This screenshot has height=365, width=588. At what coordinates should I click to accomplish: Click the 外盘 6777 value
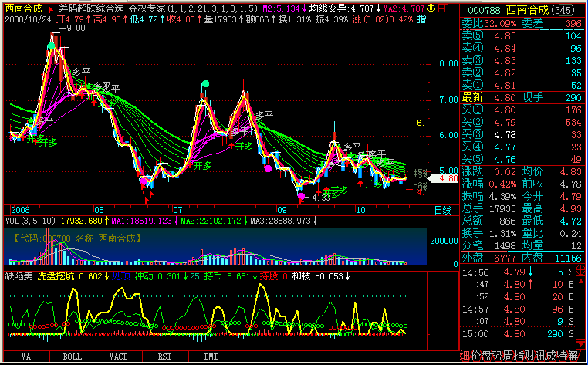tap(505, 258)
